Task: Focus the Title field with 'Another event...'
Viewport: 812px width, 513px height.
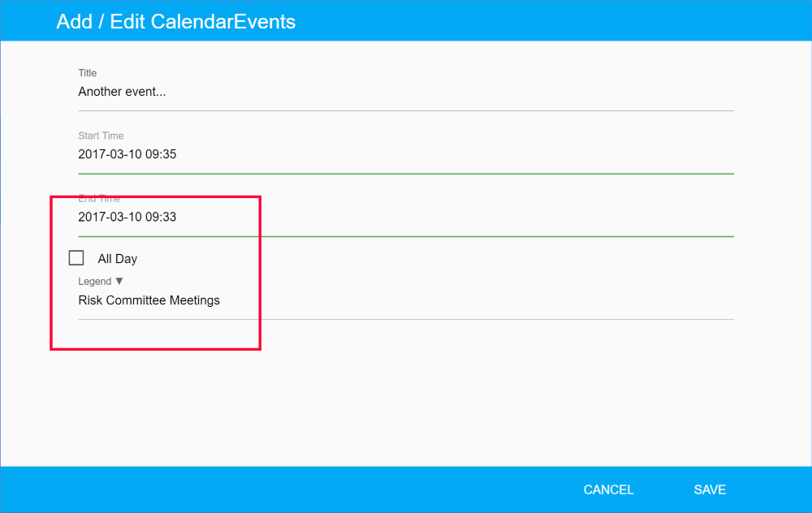Action: 122,92
